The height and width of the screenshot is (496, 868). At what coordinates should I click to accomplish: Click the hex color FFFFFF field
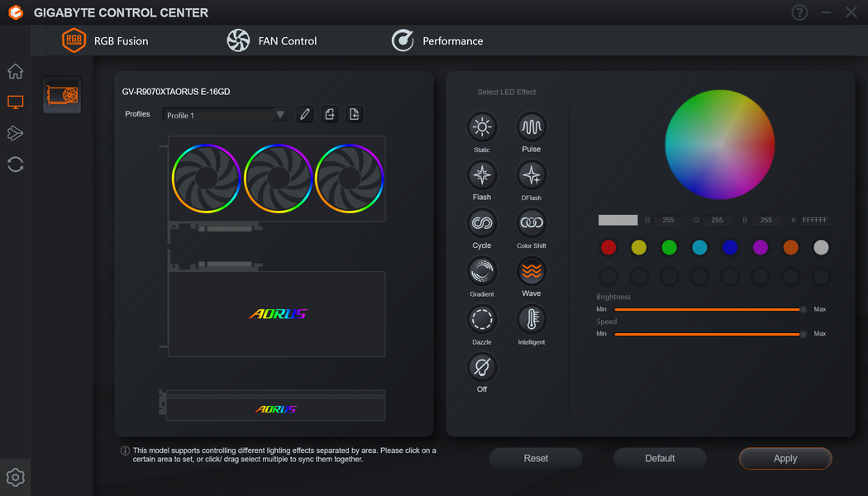point(815,221)
